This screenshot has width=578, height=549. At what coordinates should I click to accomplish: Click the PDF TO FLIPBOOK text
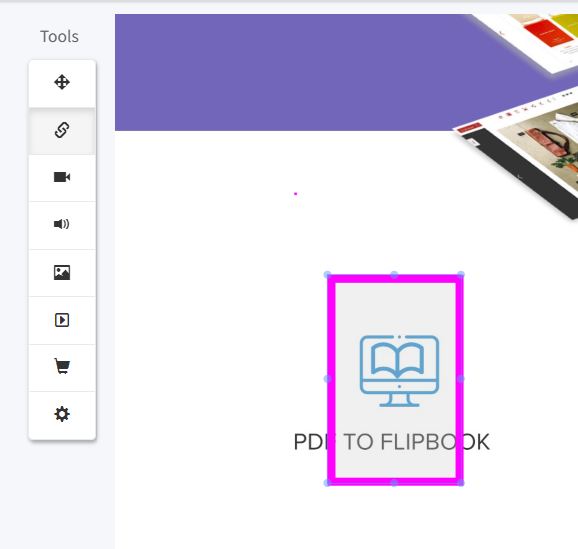pos(391,442)
